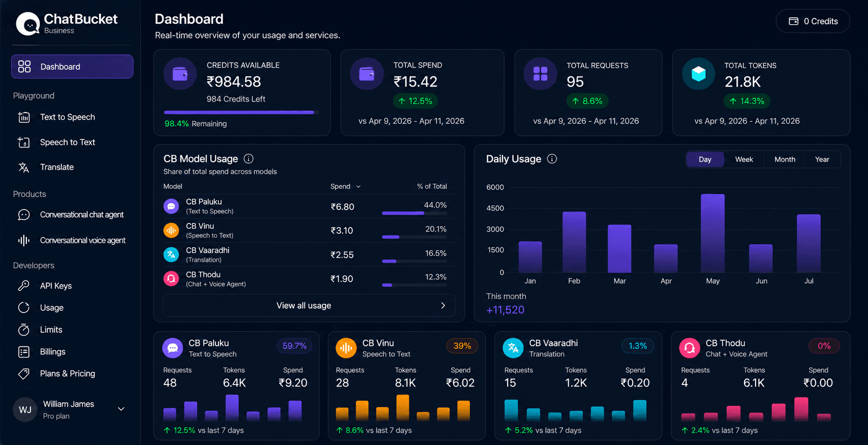Click the CB Vaaradhi card translate icon
Screen dimensions: 868x445
point(513,348)
